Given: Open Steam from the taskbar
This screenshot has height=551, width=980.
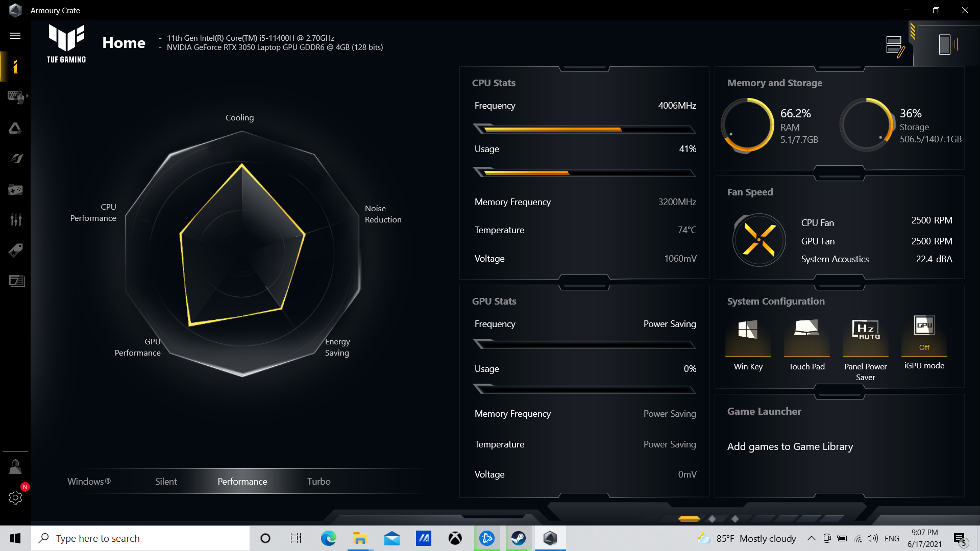Looking at the screenshot, I should (x=518, y=538).
